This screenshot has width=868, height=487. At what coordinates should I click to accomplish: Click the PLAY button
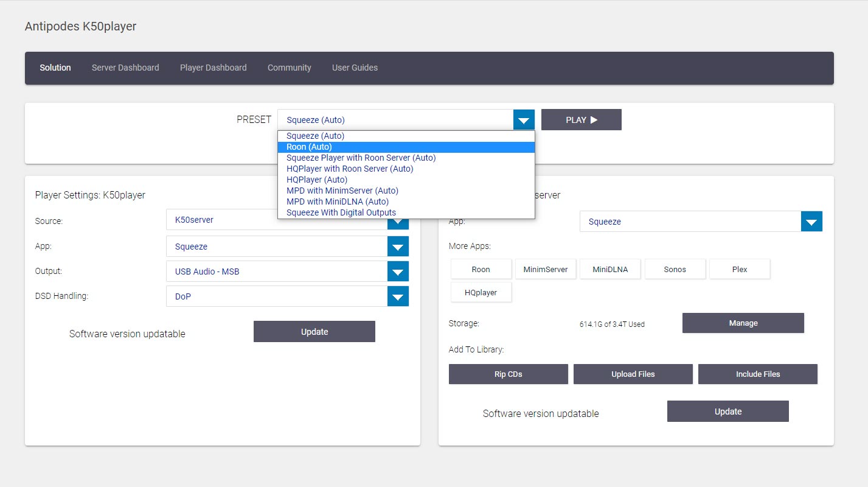coord(582,120)
